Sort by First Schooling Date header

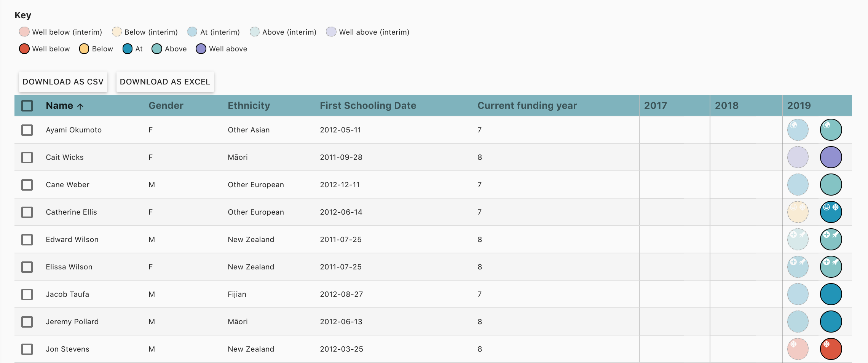[x=367, y=106]
